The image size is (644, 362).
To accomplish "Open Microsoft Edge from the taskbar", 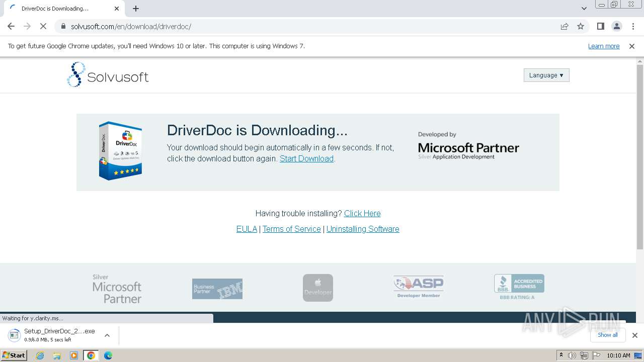I will tap(108, 355).
